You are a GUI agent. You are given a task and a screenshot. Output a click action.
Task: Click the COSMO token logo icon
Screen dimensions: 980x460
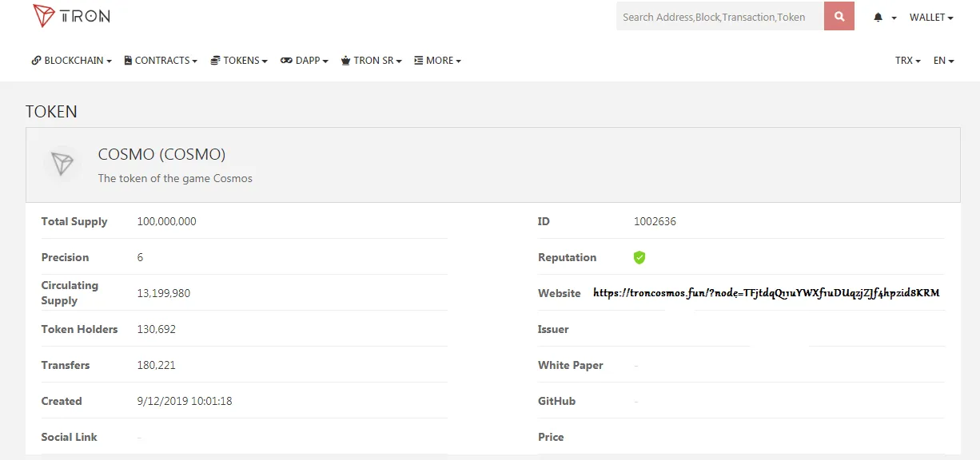tap(62, 164)
